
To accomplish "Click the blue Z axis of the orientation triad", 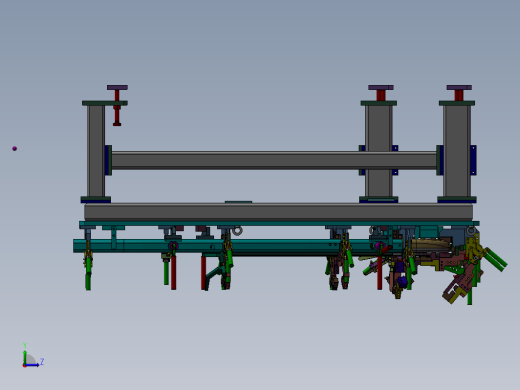I will [32, 365].
